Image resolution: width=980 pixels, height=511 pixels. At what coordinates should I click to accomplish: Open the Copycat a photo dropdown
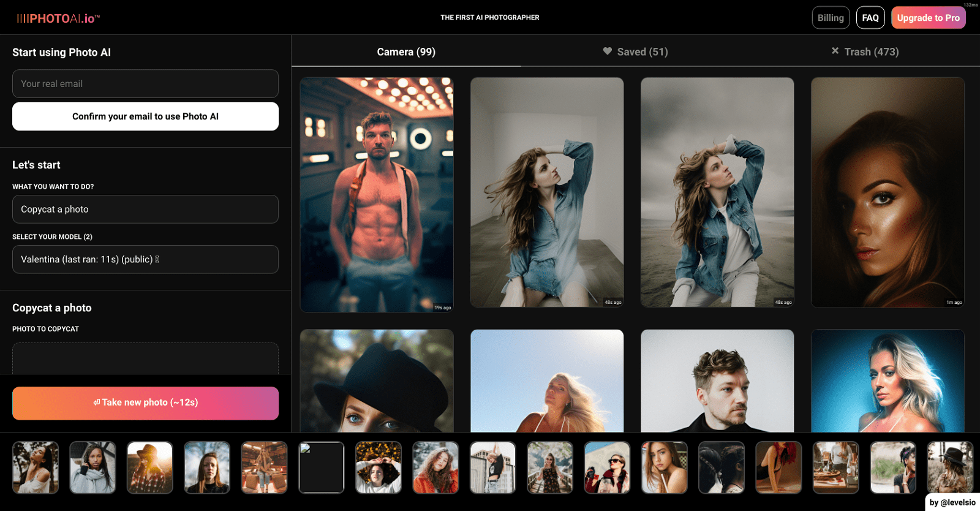pos(145,210)
